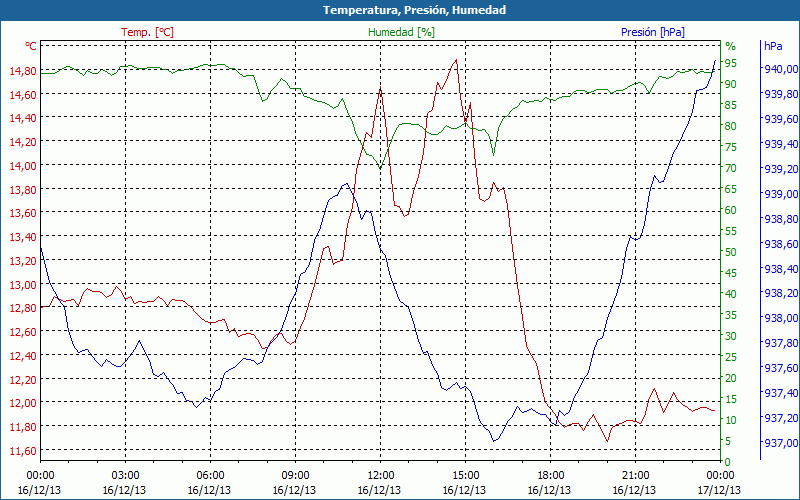Click the "13,80" temperature axis value
800x500 pixels.
click(x=23, y=189)
